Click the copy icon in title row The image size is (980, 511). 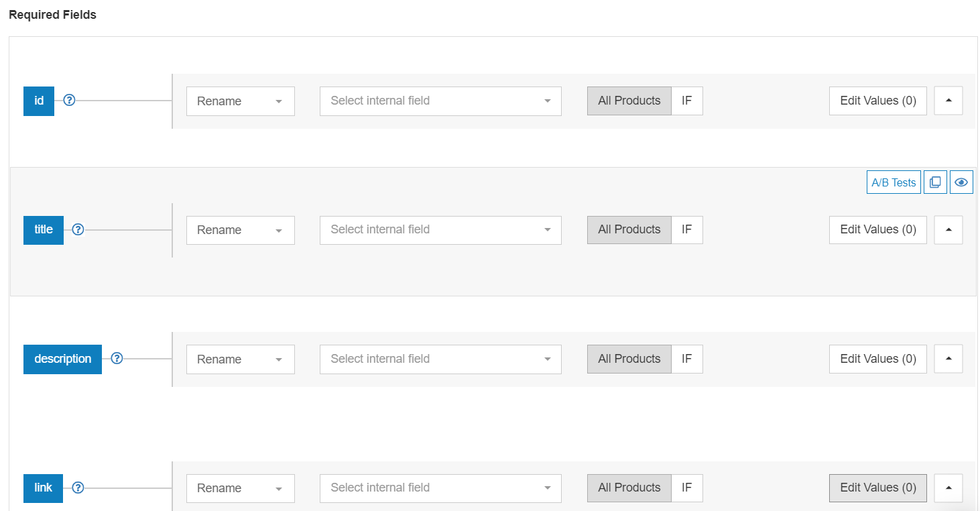click(935, 182)
